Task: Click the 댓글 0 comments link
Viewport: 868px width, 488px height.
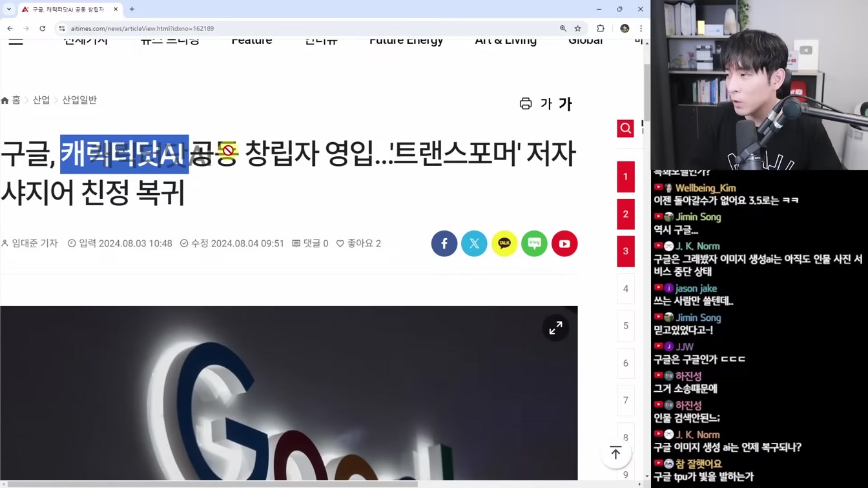Action: (x=310, y=243)
